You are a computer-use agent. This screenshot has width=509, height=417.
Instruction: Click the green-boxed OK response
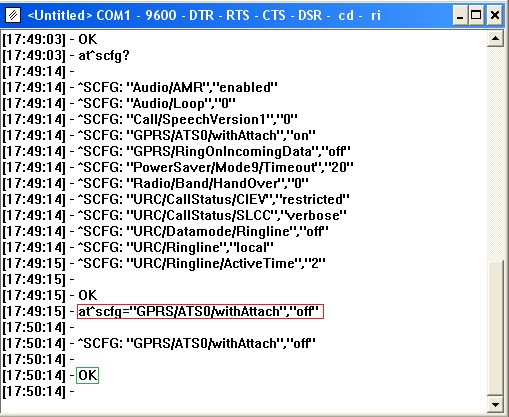point(88,375)
